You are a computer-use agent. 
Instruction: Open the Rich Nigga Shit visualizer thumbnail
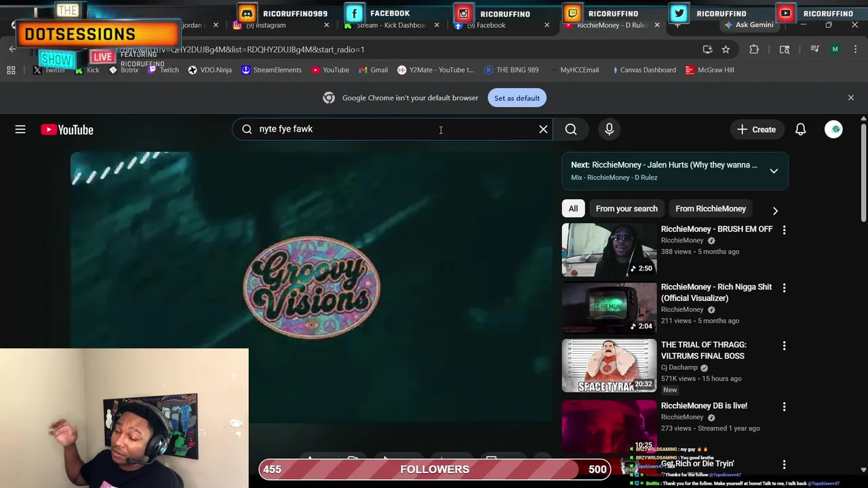coord(609,308)
